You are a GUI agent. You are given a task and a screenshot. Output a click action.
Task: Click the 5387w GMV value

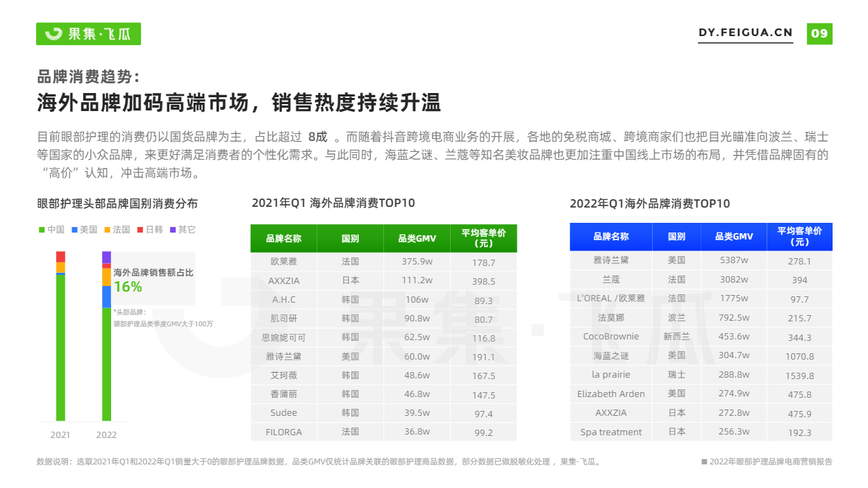734,260
